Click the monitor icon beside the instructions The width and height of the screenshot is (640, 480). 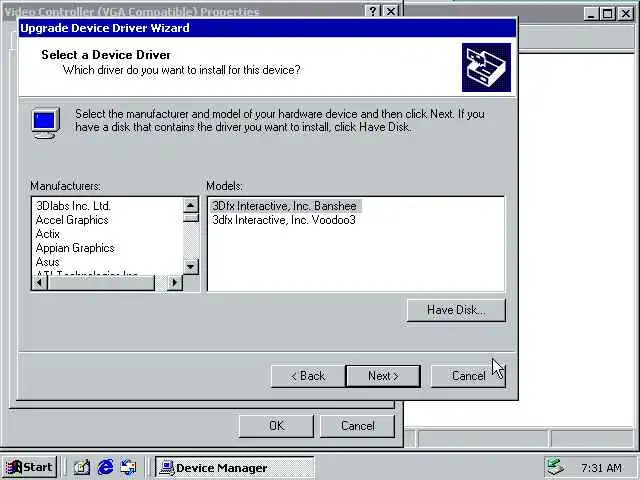click(x=46, y=123)
